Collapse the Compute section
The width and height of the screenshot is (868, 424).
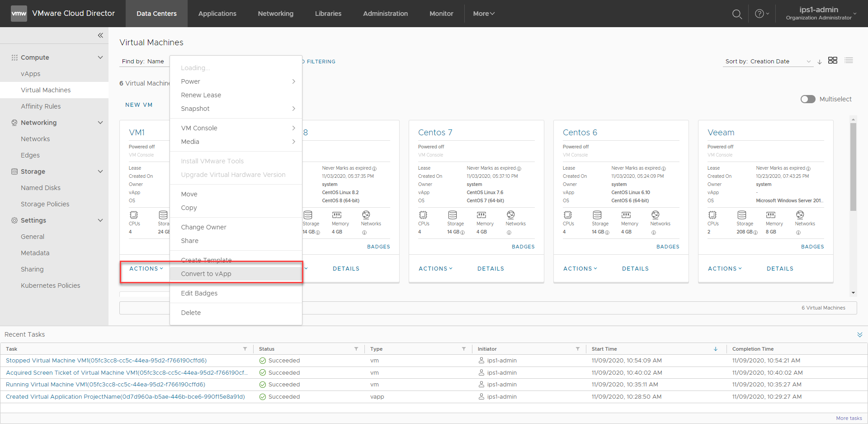100,57
